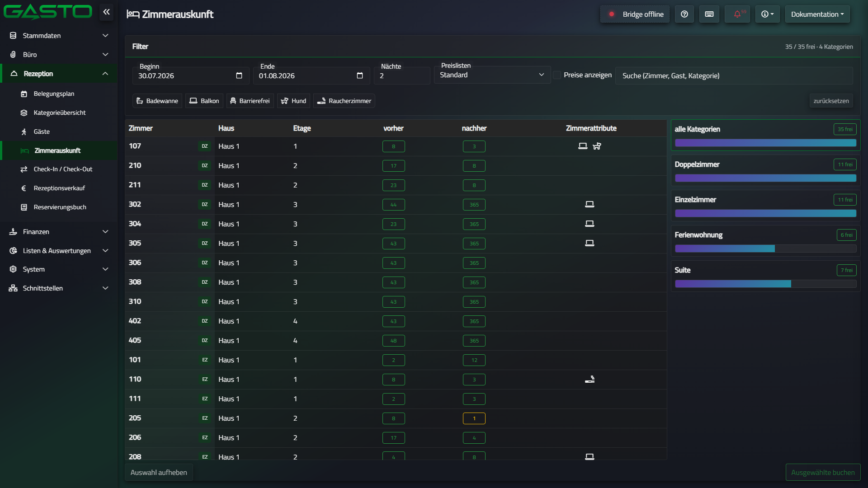Collapse the sidebar with the double-chevron icon
Screen dimensions: 868x488
click(106, 12)
